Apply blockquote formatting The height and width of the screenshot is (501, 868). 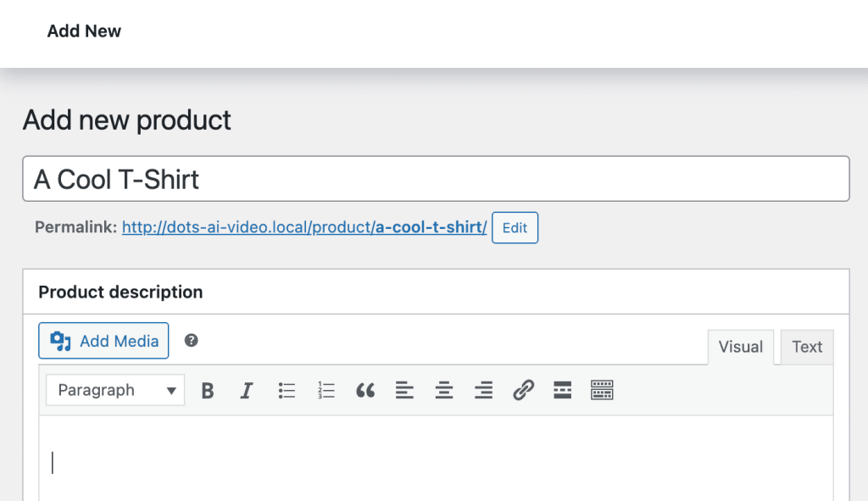click(365, 390)
